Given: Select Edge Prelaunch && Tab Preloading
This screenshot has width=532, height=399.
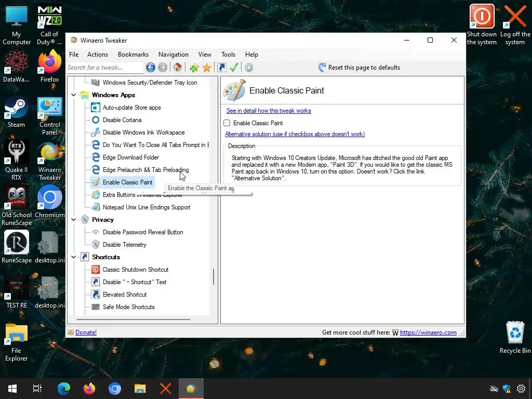Looking at the screenshot, I should coord(145,170).
